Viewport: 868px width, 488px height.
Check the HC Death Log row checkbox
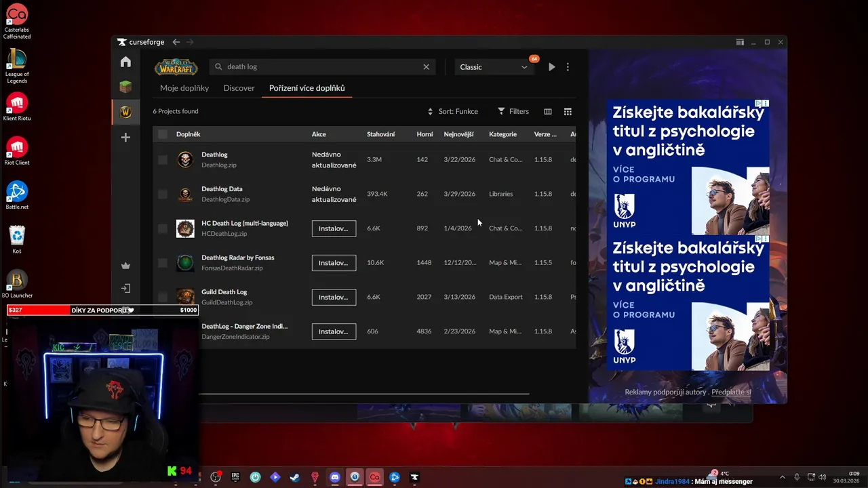[163, 228]
